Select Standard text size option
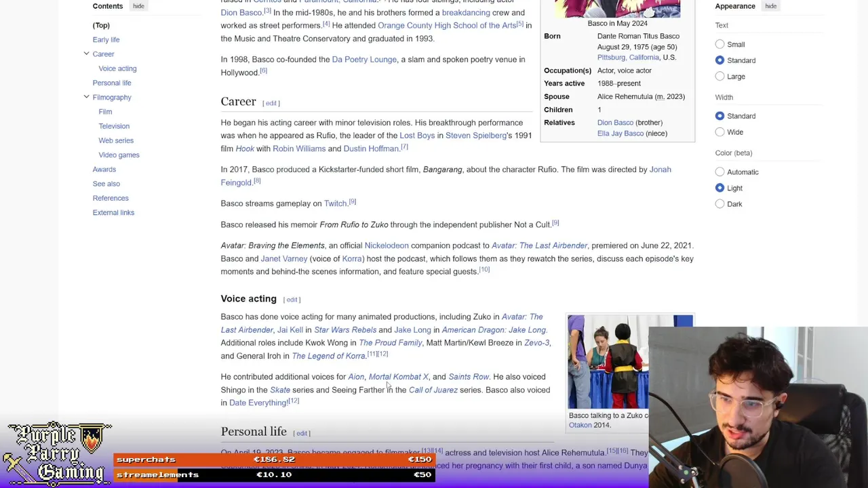The height and width of the screenshot is (488, 868). pos(719,60)
